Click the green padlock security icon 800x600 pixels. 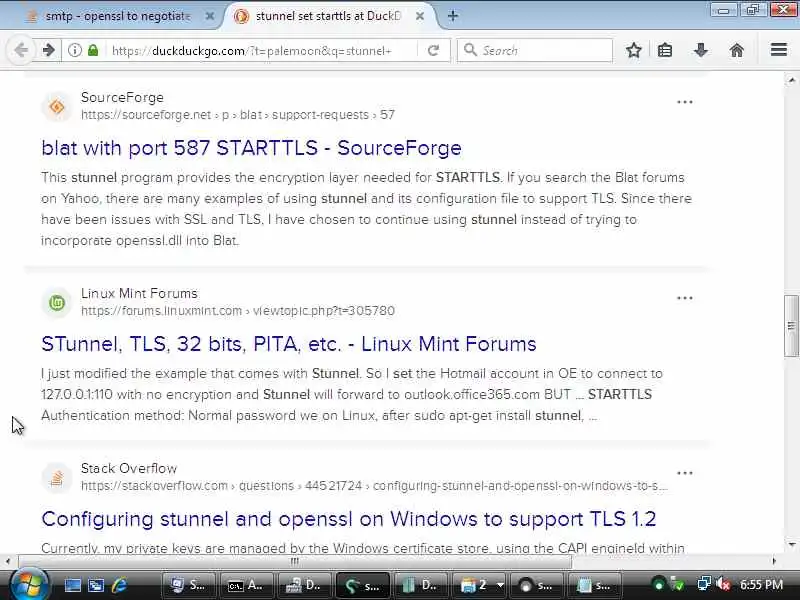point(93,50)
